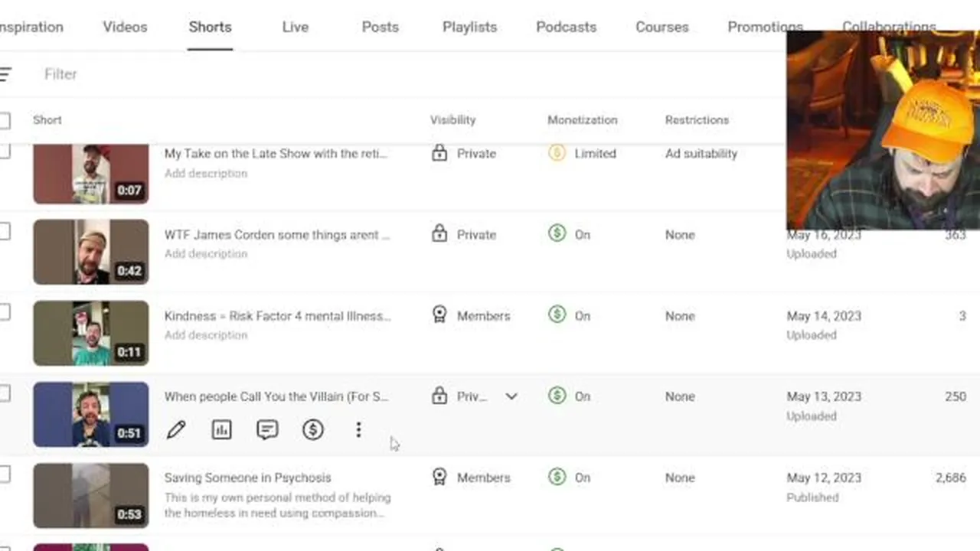This screenshot has width=980, height=551.
Task: Click the dollar monetization icon in row actions
Action: point(312,430)
